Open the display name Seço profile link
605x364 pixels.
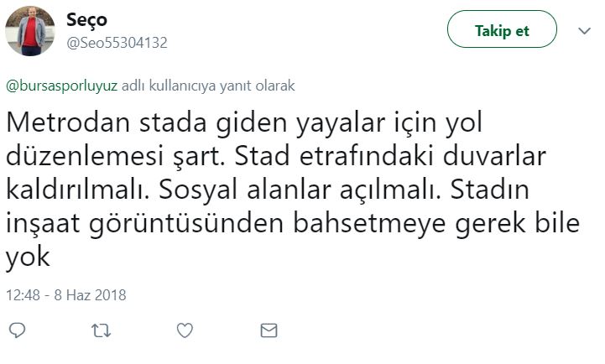tap(86, 19)
